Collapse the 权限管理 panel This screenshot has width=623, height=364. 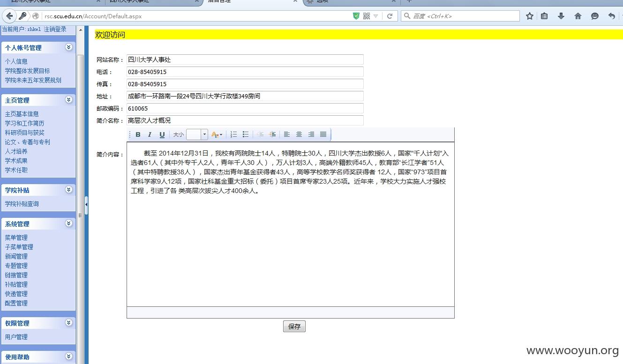tap(69, 323)
